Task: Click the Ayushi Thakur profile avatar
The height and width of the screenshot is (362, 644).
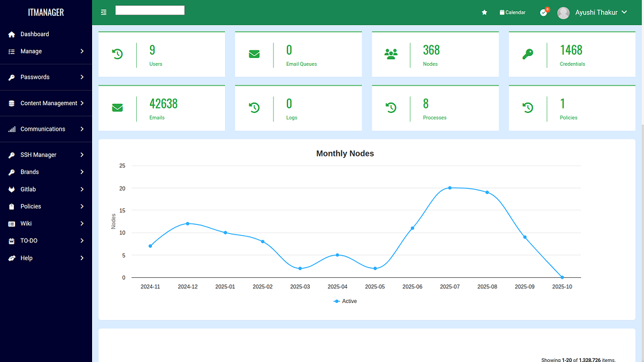Action: [563, 12]
